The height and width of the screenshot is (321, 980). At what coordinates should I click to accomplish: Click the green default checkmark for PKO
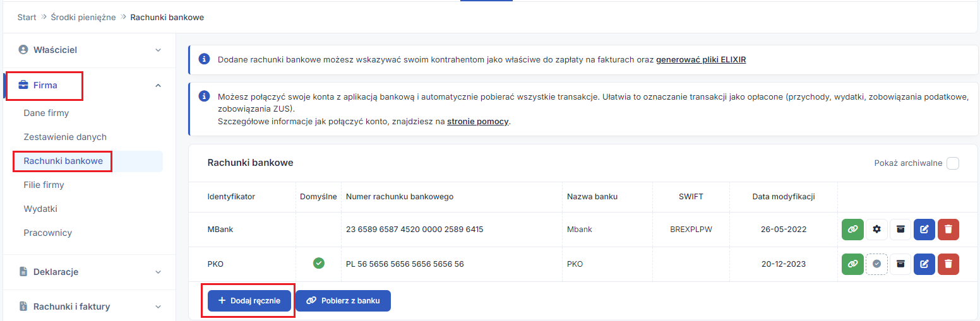pos(319,264)
